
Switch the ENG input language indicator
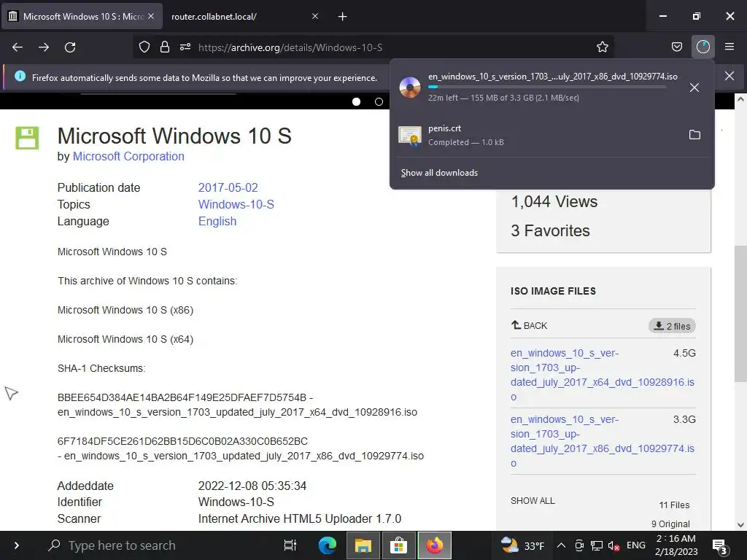coord(636,545)
